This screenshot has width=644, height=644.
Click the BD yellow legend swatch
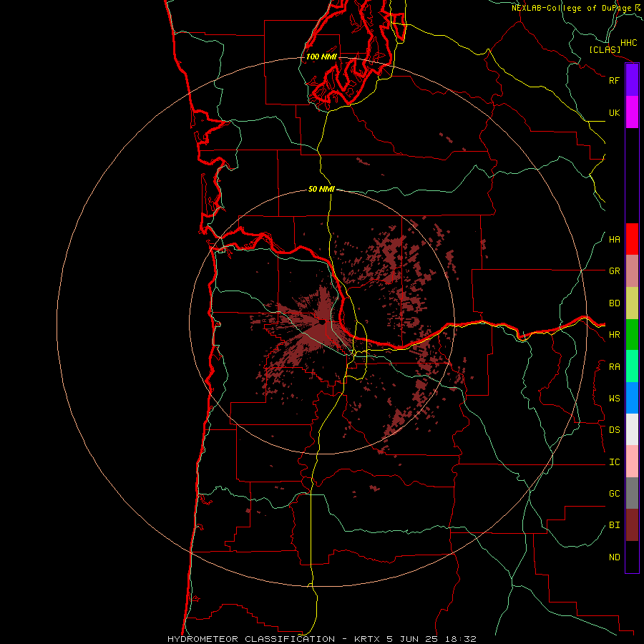(632, 303)
